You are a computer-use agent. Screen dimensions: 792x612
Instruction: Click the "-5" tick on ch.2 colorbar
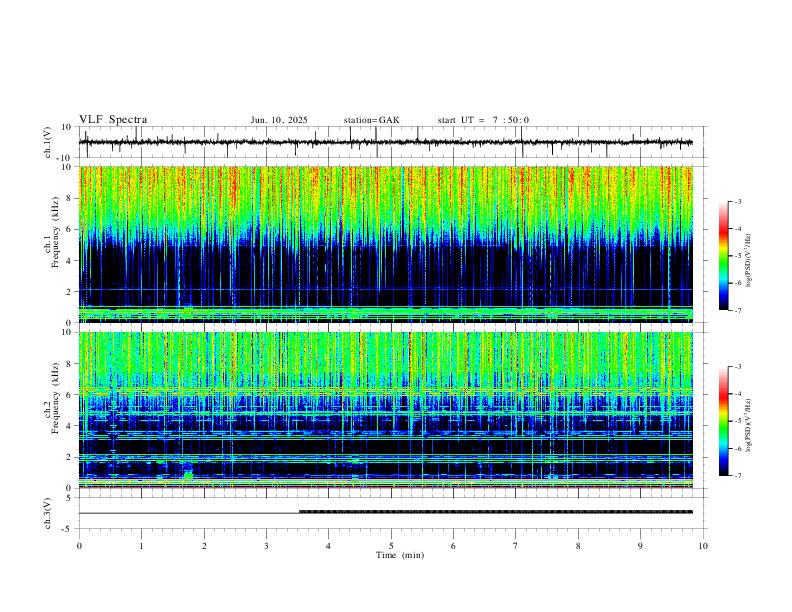738,421
